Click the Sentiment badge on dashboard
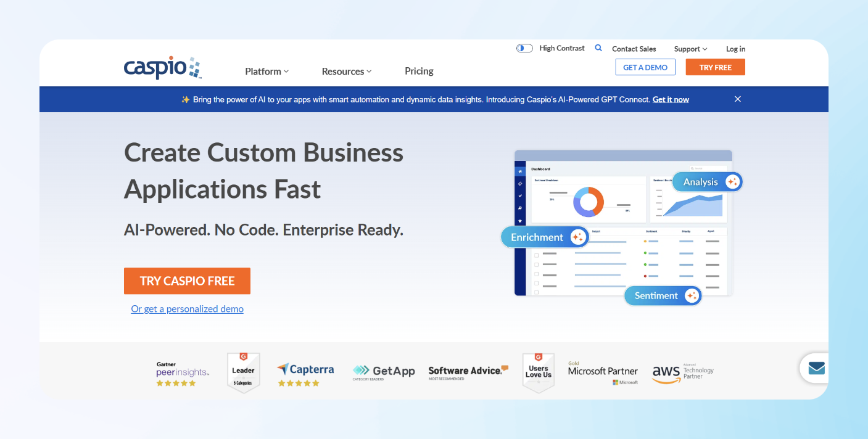The height and width of the screenshot is (439, 868). coord(663,296)
